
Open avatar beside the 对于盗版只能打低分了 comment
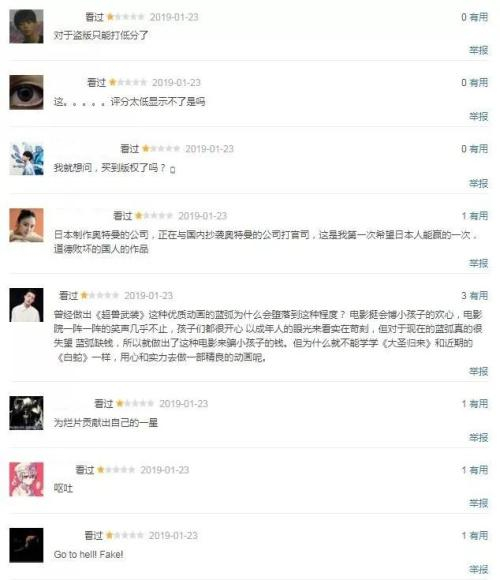tap(26, 26)
